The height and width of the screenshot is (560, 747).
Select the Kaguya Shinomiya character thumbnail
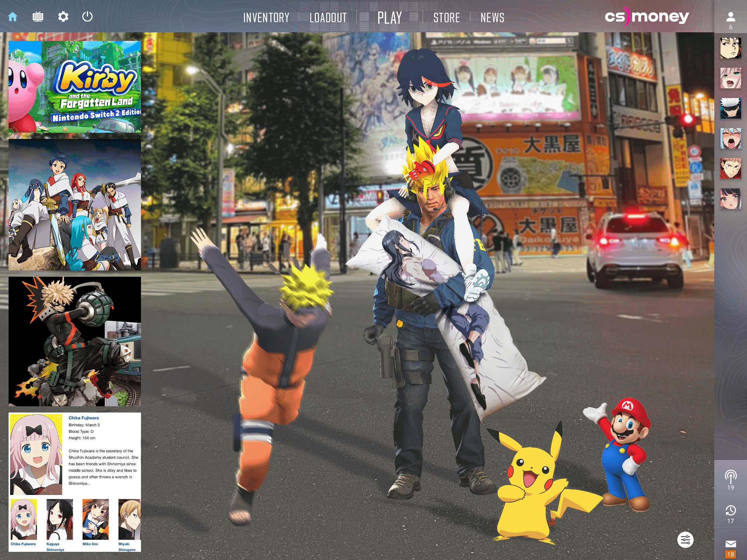(60, 520)
